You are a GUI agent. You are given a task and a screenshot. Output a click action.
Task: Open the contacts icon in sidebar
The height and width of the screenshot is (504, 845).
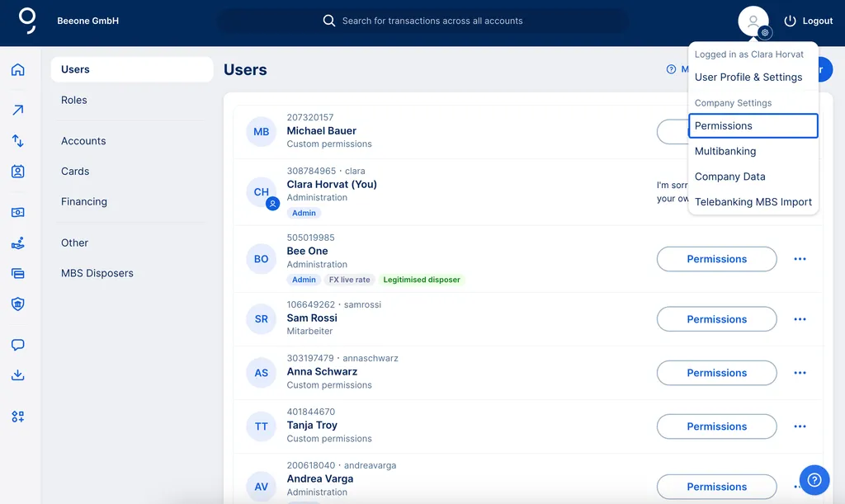coord(17,172)
